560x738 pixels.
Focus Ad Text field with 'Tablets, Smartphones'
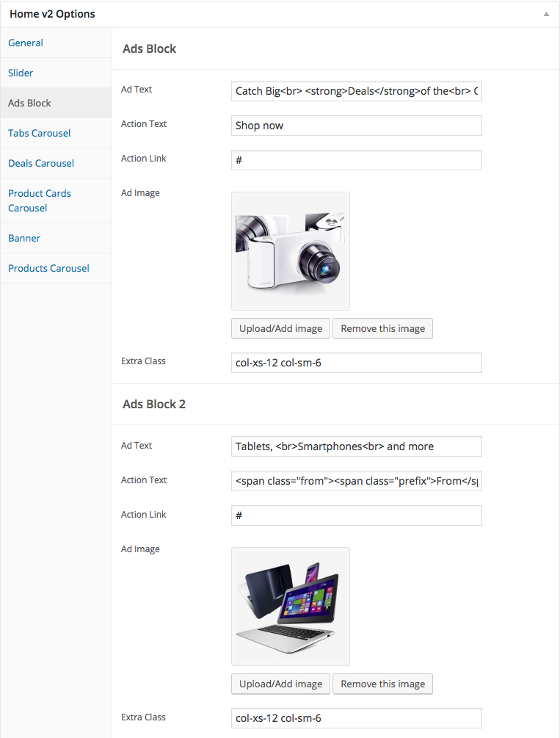click(x=356, y=446)
